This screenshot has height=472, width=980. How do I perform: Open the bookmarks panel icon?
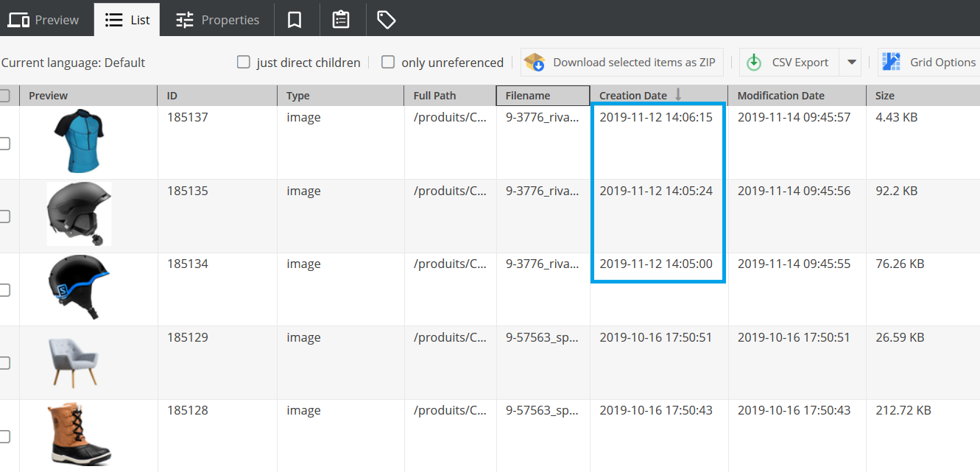pyautogui.click(x=296, y=19)
